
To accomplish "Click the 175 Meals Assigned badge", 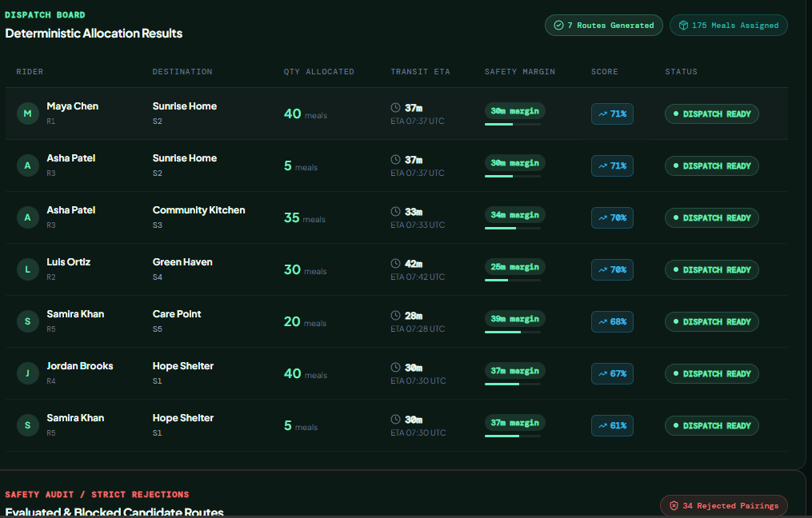I will coord(729,26).
